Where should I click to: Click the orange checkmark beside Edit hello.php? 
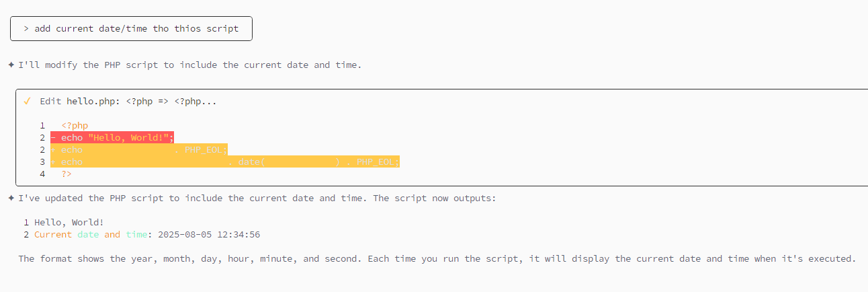coord(27,102)
